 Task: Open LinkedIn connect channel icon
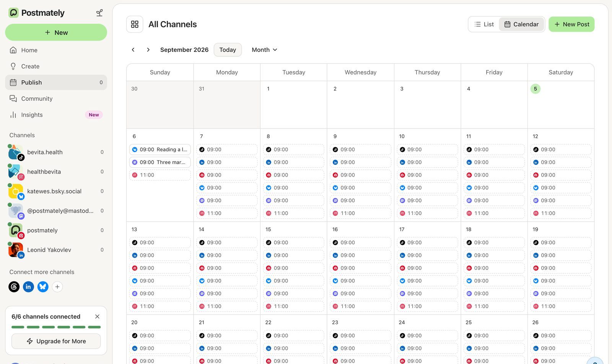click(28, 287)
